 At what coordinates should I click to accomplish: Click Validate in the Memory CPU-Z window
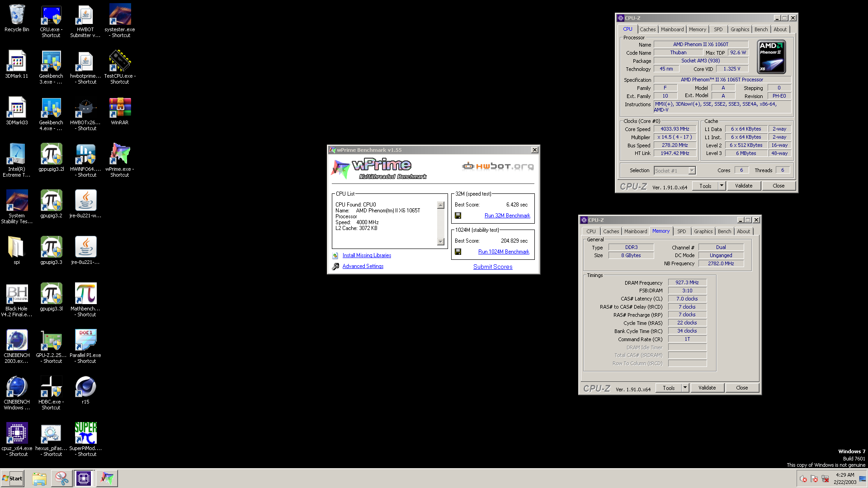[707, 388]
